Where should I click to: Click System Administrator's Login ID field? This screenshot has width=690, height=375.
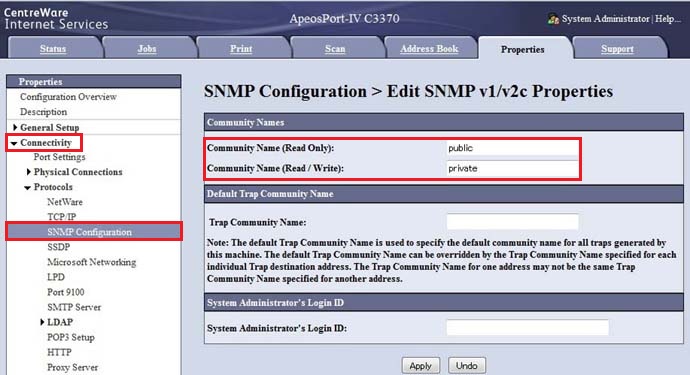[x=527, y=327]
